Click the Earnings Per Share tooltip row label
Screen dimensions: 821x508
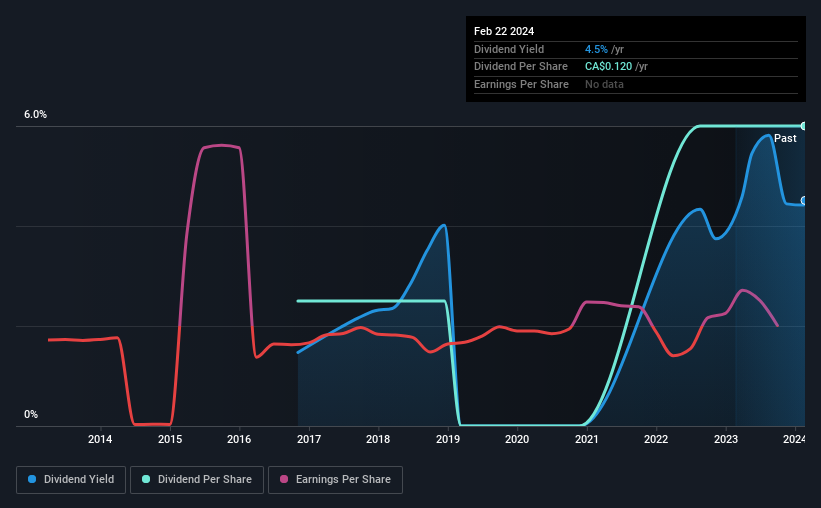[x=521, y=84]
